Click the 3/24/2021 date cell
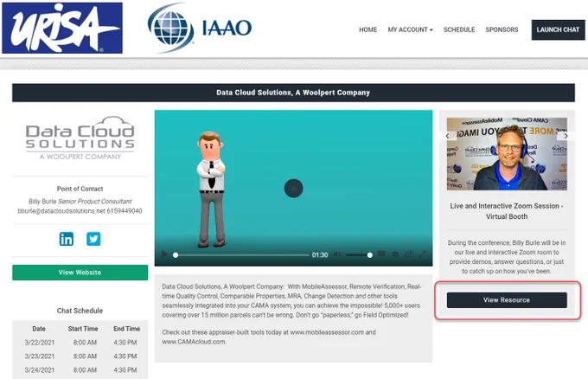The width and height of the screenshot is (588, 379). click(40, 370)
